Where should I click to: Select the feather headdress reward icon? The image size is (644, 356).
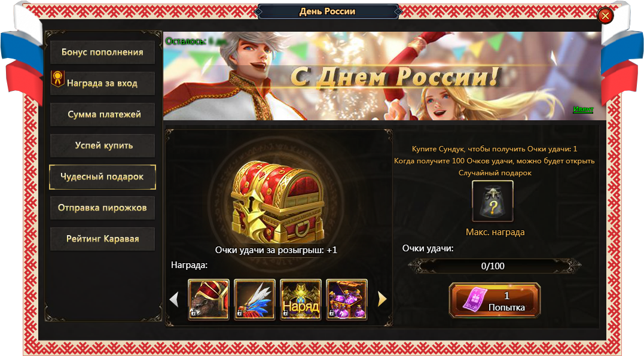pyautogui.click(x=255, y=299)
